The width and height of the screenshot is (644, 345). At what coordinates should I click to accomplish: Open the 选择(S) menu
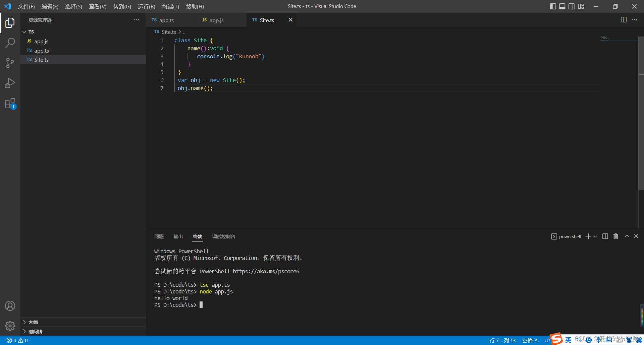(x=73, y=6)
